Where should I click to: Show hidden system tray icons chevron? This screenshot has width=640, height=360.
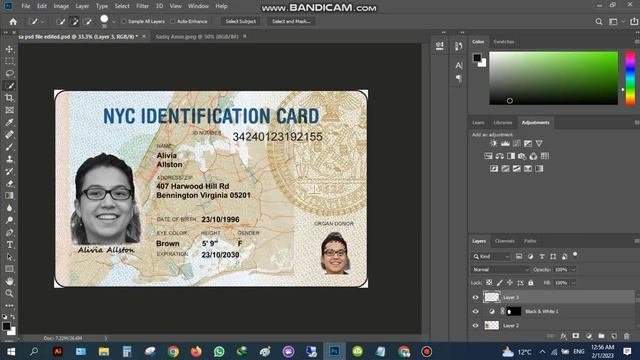tap(542, 351)
